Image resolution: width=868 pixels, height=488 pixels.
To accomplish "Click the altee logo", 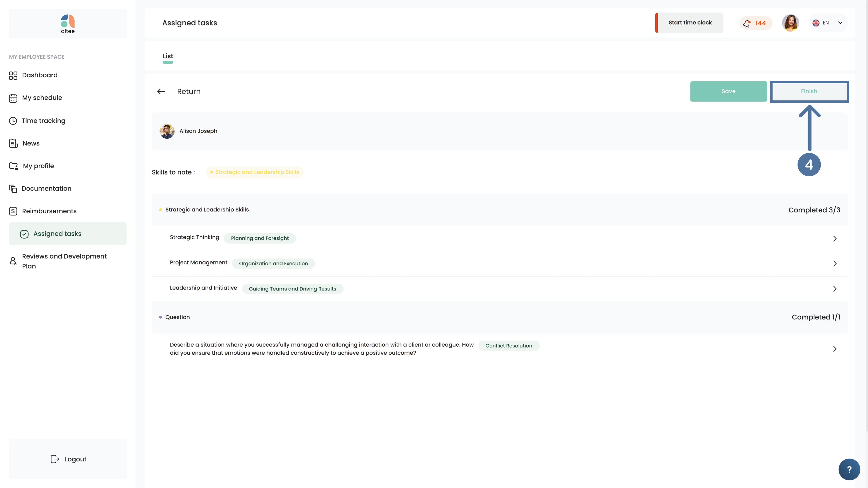I will (68, 24).
